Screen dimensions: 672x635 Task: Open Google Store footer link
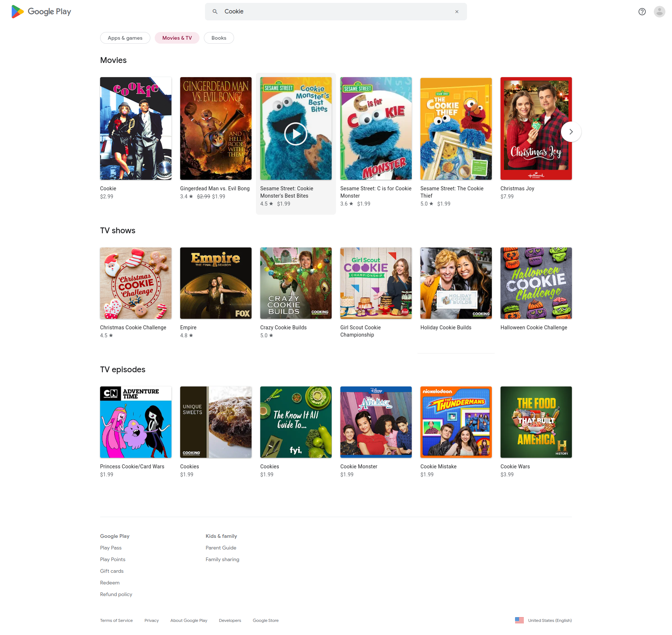[266, 620]
